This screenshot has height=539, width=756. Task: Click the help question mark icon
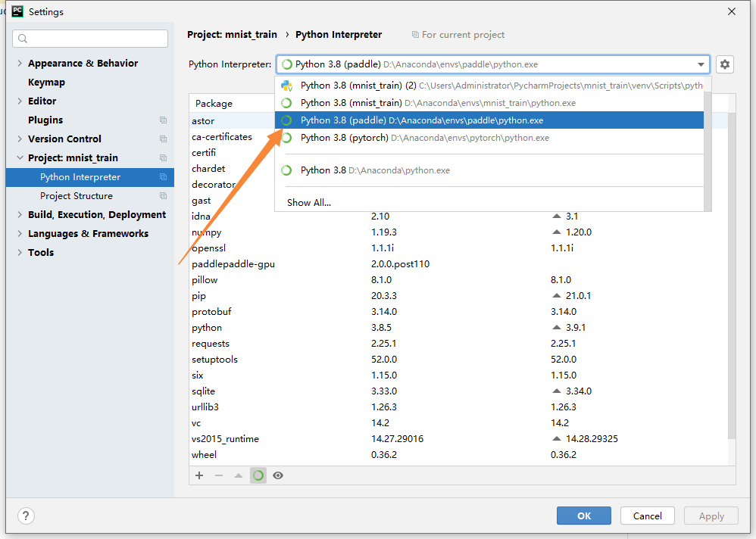coord(26,516)
